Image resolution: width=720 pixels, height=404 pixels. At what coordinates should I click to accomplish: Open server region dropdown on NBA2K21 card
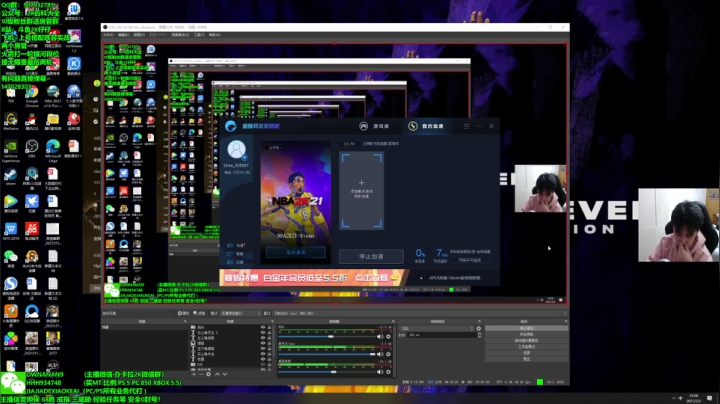tap(276, 147)
